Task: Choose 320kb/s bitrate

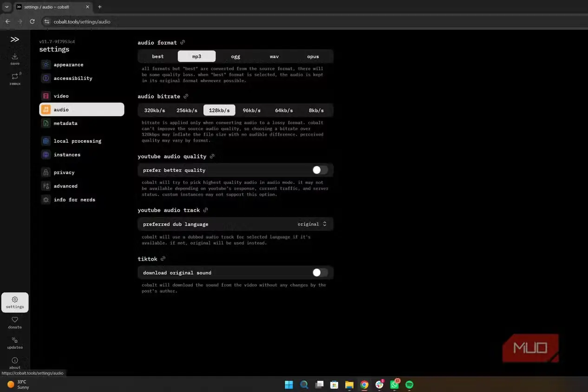Action: [x=155, y=110]
